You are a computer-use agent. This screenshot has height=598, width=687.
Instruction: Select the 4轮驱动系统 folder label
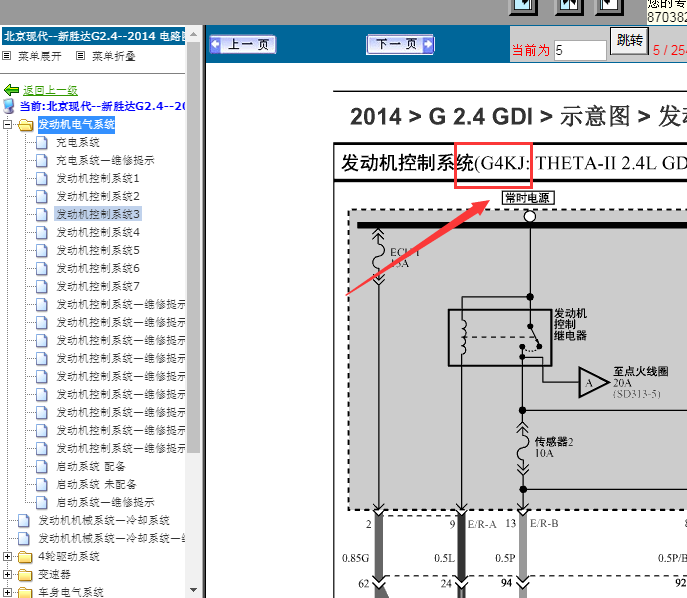69,556
